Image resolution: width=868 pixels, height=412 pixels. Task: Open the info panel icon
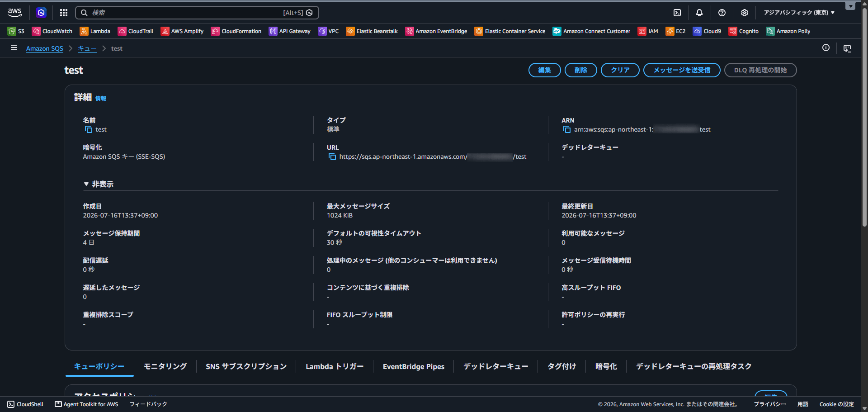(x=826, y=48)
